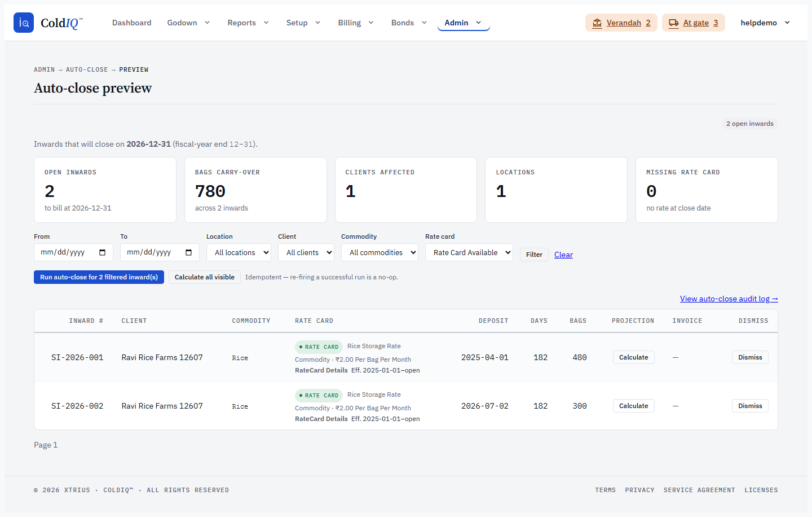This screenshot has height=517, width=812.
Task: Expand the Reports menu
Action: (248, 23)
